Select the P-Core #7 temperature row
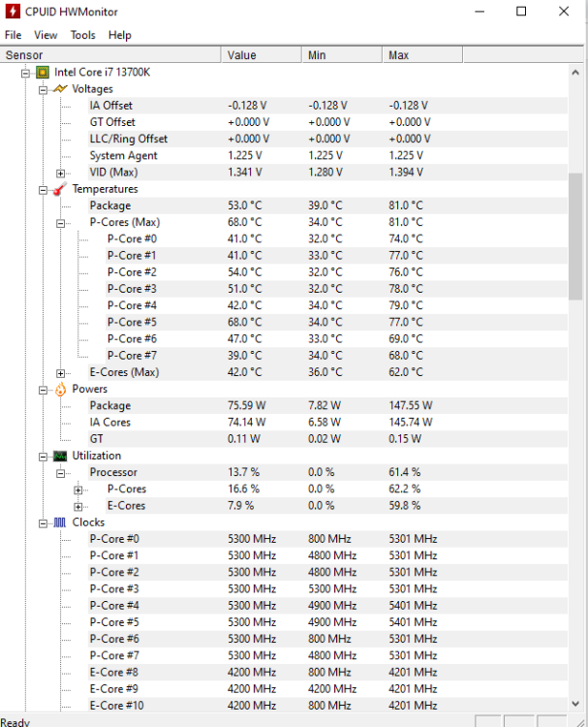 pyautogui.click(x=336, y=356)
